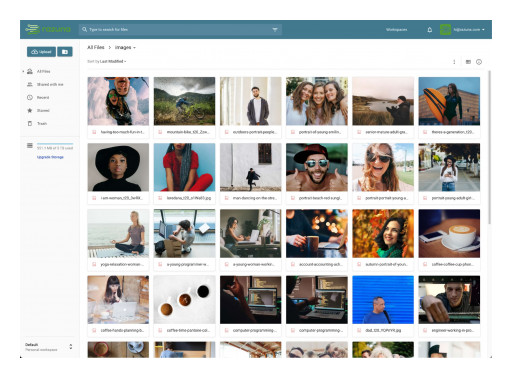The image size is (512, 378).
Task: Click file icon beside senior-mature-adult
Action: pos(359,132)
